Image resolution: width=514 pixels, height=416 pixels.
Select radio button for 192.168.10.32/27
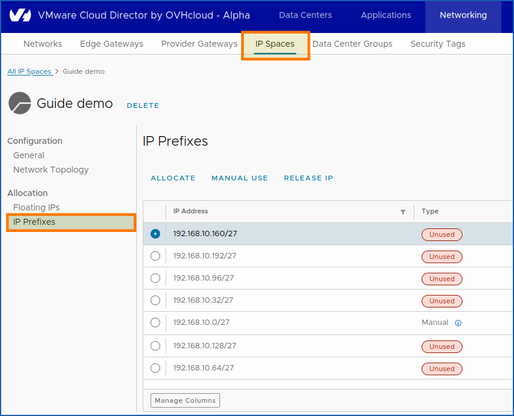point(155,300)
